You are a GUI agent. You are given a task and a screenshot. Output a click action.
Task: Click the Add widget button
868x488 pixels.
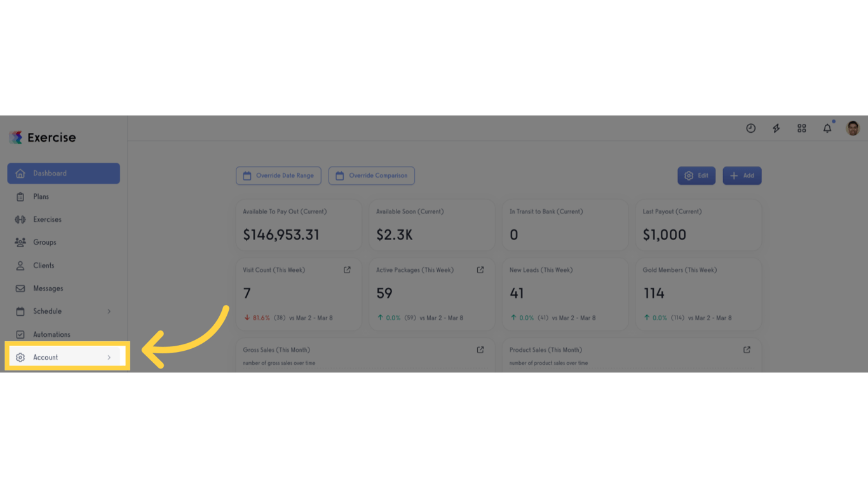click(x=742, y=176)
